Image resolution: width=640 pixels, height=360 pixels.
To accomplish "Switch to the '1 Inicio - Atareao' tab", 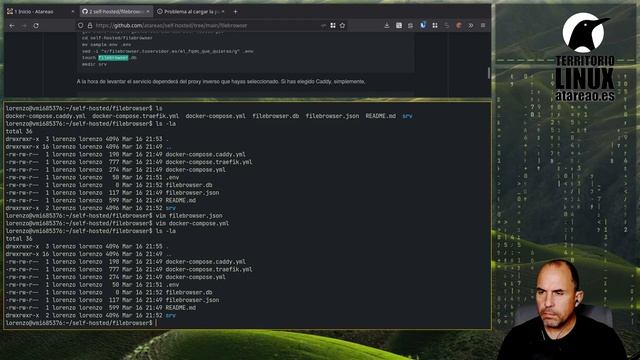I will 40,12.
